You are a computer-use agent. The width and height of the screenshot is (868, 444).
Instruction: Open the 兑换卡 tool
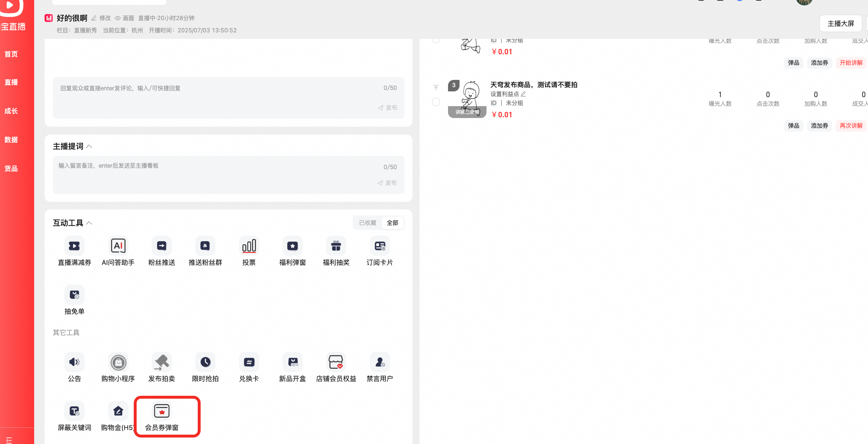pyautogui.click(x=249, y=368)
